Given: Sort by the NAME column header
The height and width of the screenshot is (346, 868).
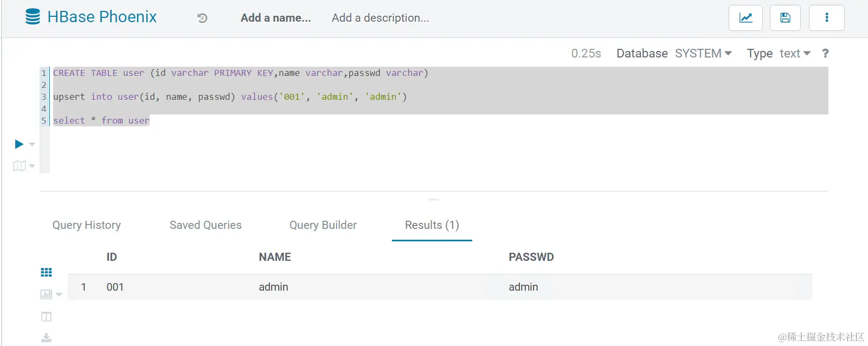Looking at the screenshot, I should (275, 257).
